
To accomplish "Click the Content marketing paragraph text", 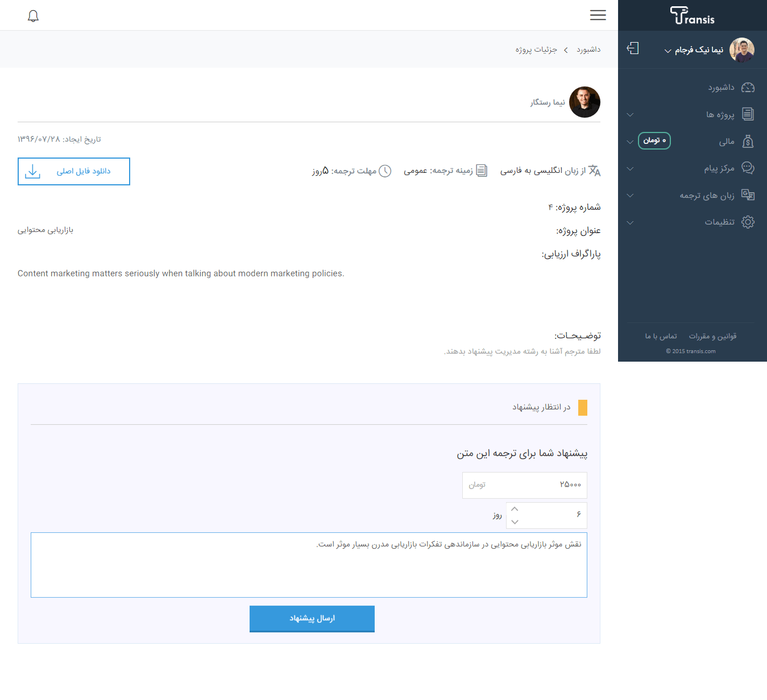I will [181, 274].
